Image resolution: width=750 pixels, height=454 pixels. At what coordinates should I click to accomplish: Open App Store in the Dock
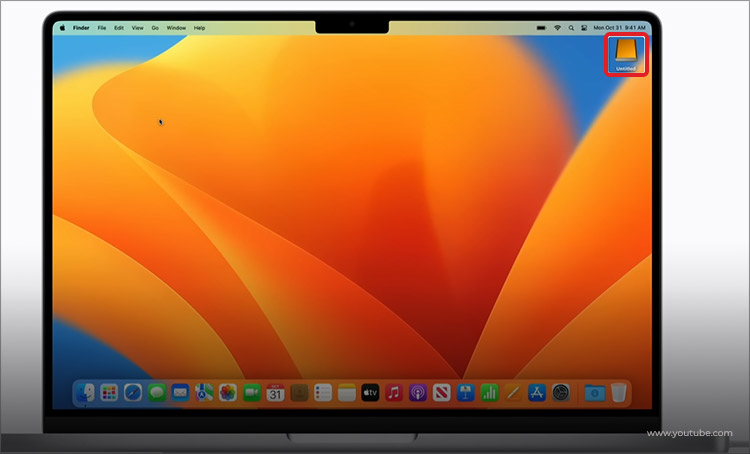click(x=537, y=393)
